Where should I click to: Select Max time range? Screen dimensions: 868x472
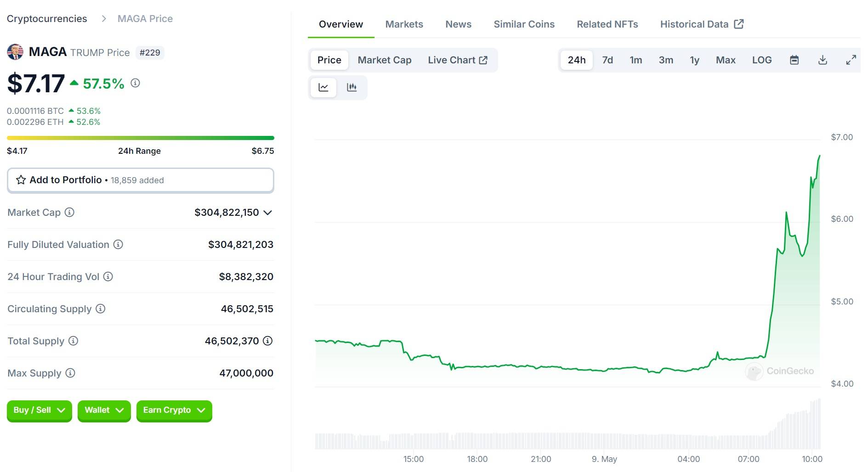pyautogui.click(x=726, y=60)
